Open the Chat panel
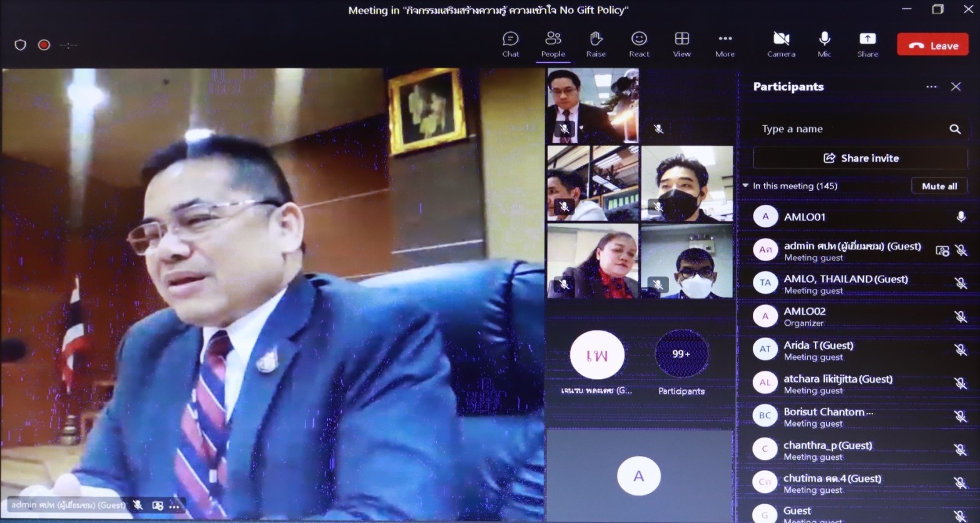 pyautogui.click(x=510, y=44)
